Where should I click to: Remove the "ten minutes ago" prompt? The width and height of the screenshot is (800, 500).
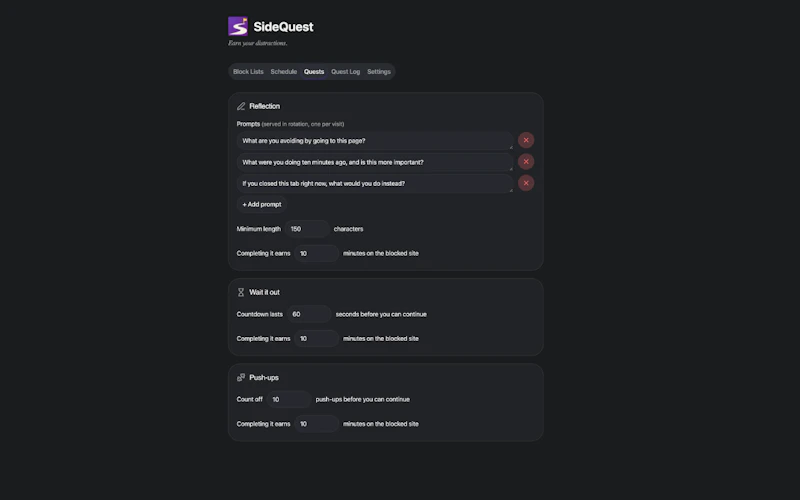pos(526,162)
